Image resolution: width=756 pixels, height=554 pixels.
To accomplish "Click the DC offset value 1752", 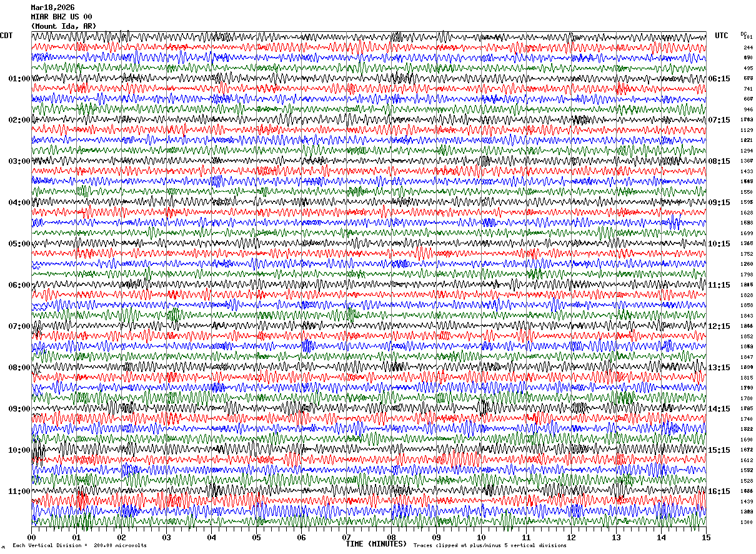I will tap(747, 254).
